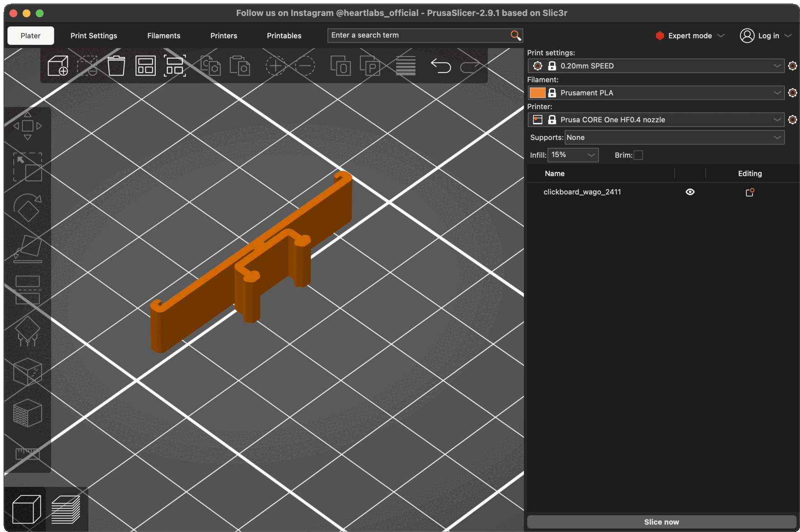This screenshot has height=532, width=800.
Task: Switch to sliced layers preview view
Action: pyautogui.click(x=66, y=509)
